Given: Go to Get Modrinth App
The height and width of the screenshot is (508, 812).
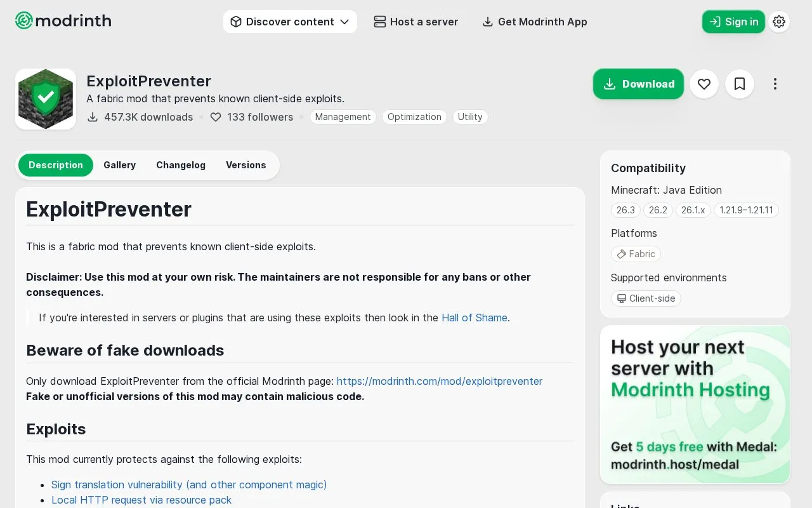Looking at the screenshot, I should click(535, 22).
